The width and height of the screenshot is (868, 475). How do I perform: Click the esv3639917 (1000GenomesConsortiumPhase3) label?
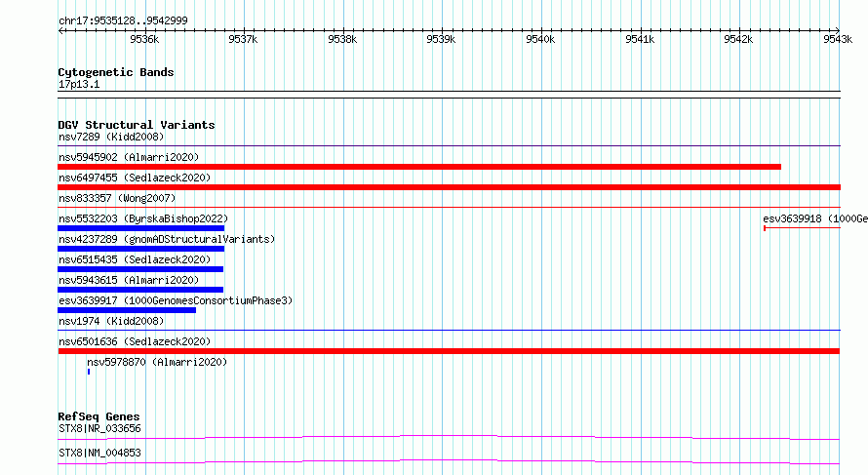pyautogui.click(x=176, y=300)
